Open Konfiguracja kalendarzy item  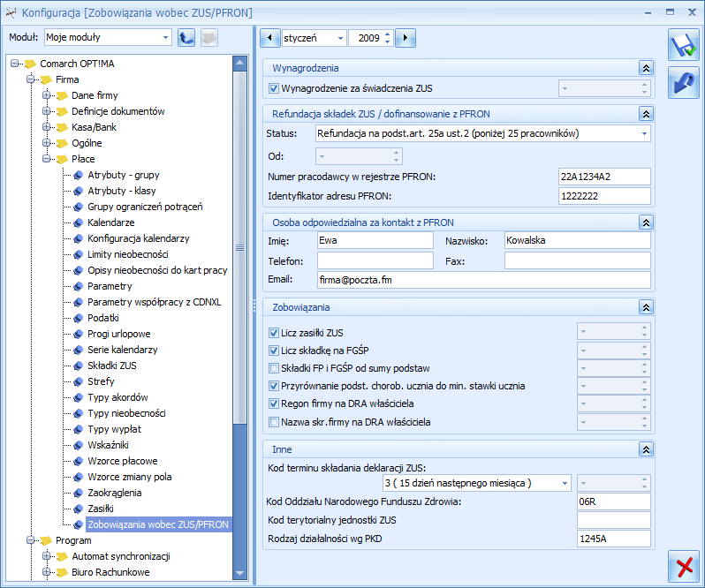pyautogui.click(x=138, y=238)
